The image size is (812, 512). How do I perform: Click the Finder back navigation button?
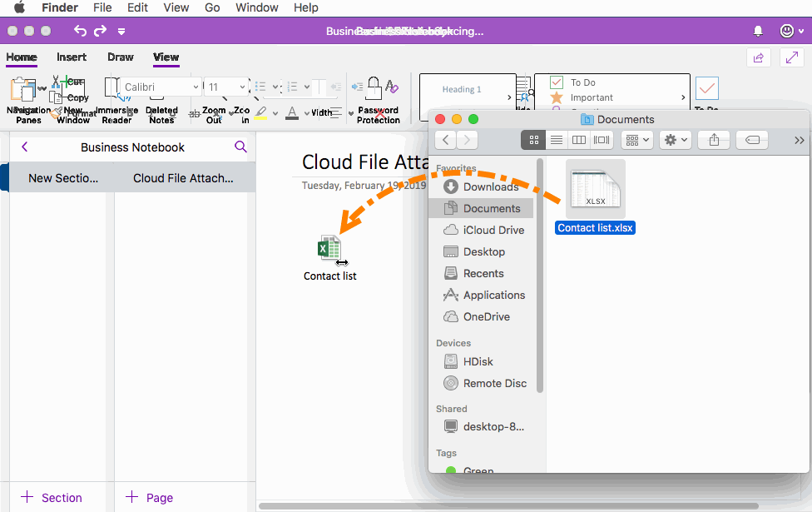(x=446, y=140)
